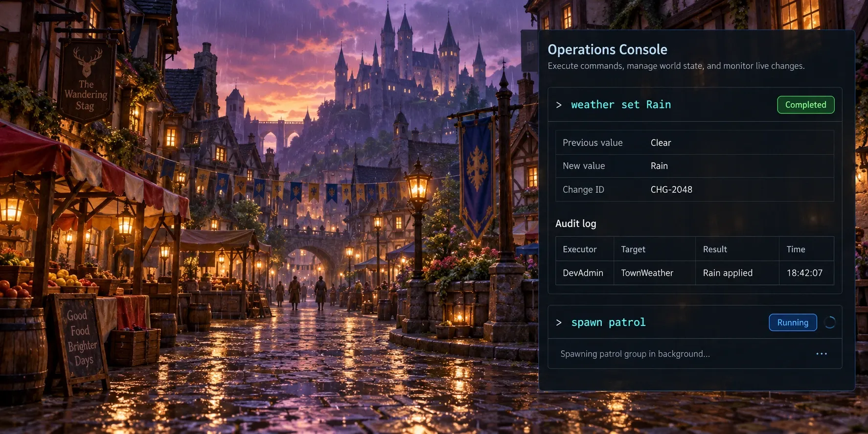
Task: Click the Spawning patrol group status message
Action: click(635, 354)
